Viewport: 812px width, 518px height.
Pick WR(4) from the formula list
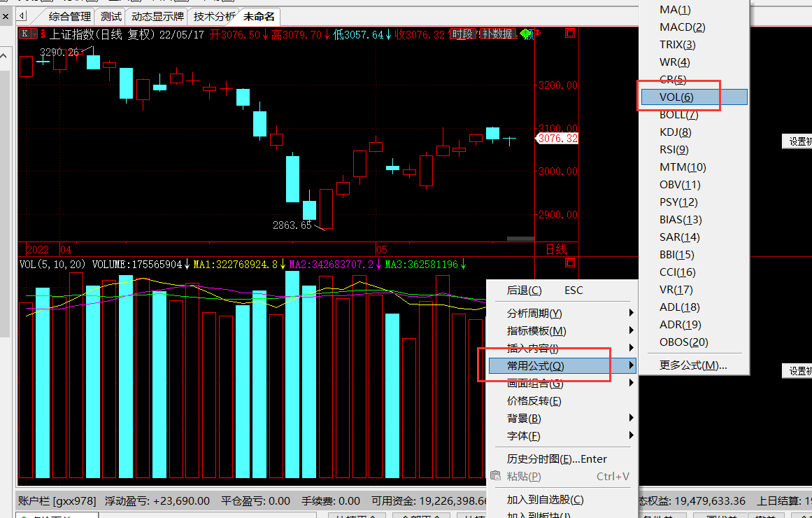(x=694, y=62)
